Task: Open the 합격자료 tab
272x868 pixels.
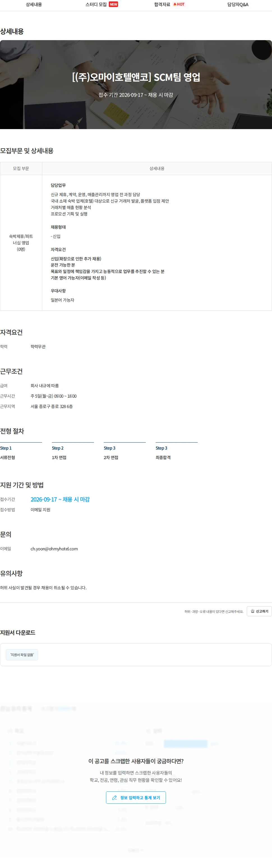Action: (x=162, y=4)
